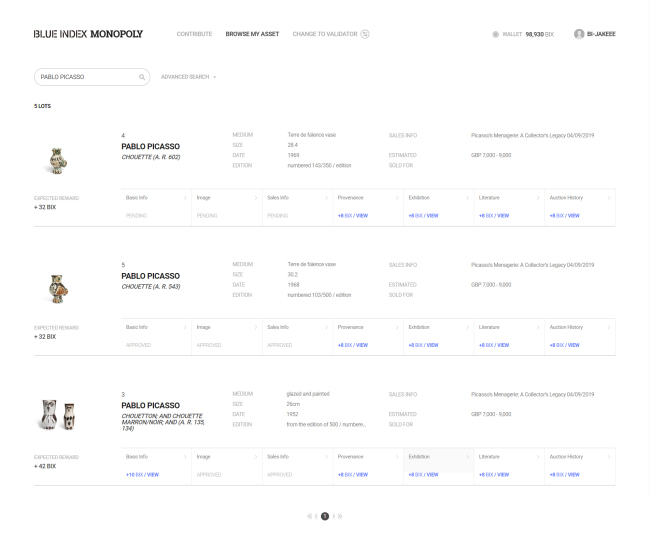Go to next page arrow
The image size is (650, 547).
333,516
